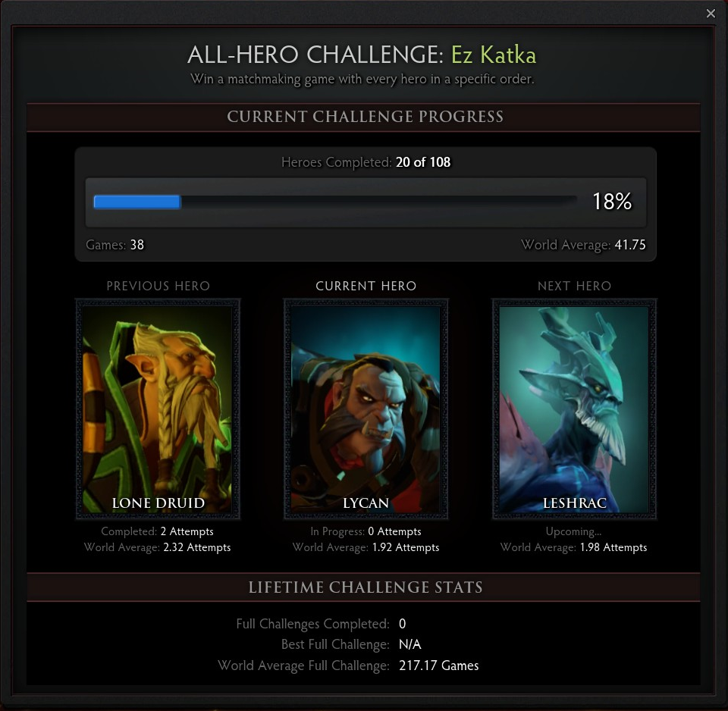Click the 18% progress percentage

(612, 202)
